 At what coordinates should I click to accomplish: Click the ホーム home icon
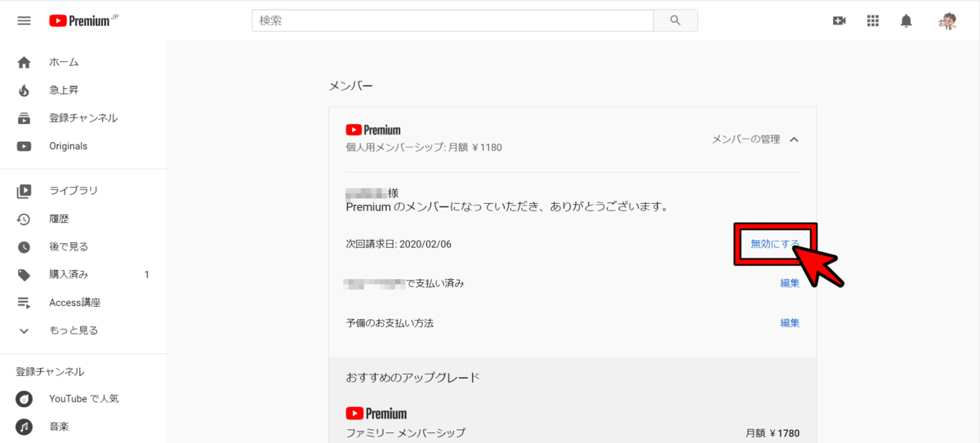(x=24, y=62)
